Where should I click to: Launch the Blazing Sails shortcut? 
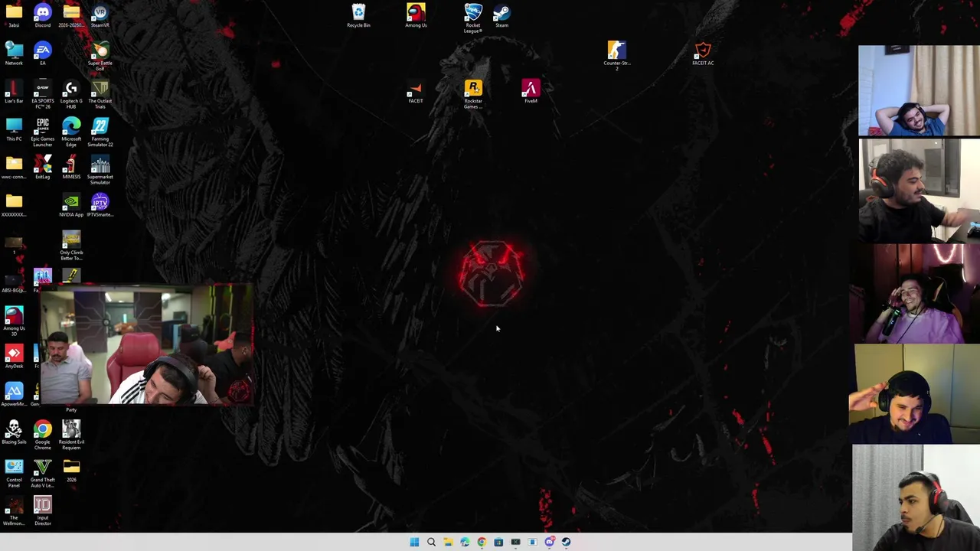(14, 432)
